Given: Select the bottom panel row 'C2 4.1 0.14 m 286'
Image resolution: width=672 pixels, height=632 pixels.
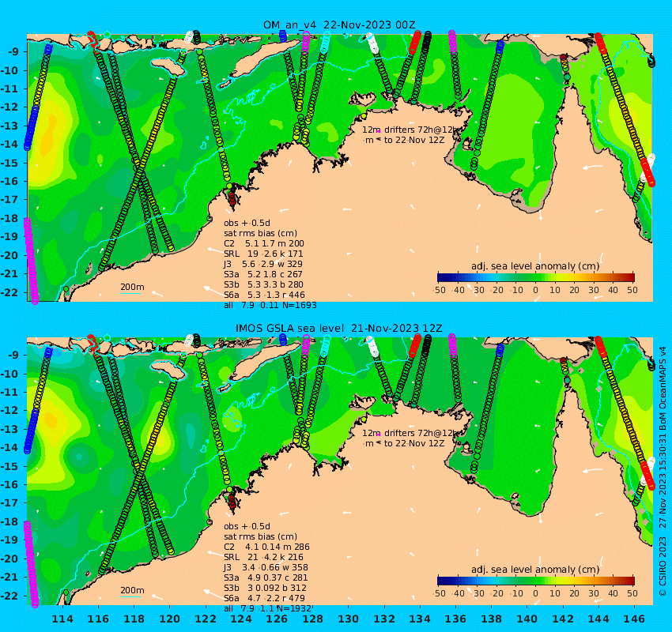Looking at the screenshot, I should (x=266, y=547).
